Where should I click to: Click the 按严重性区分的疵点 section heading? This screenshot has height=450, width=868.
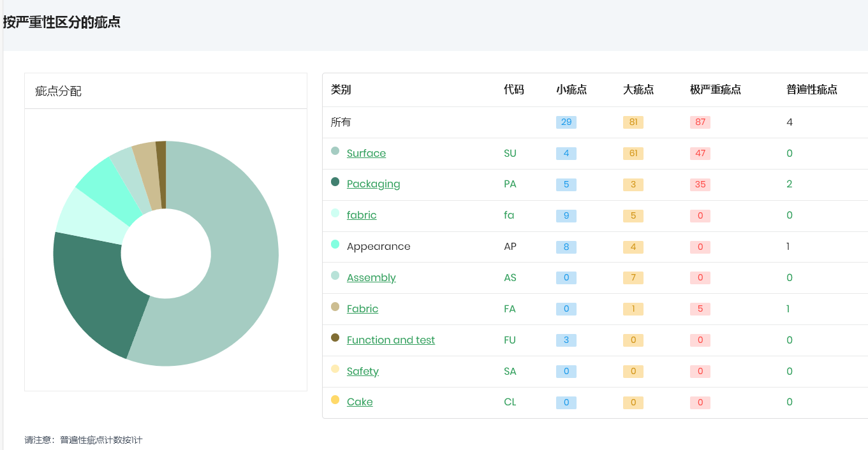pos(62,23)
